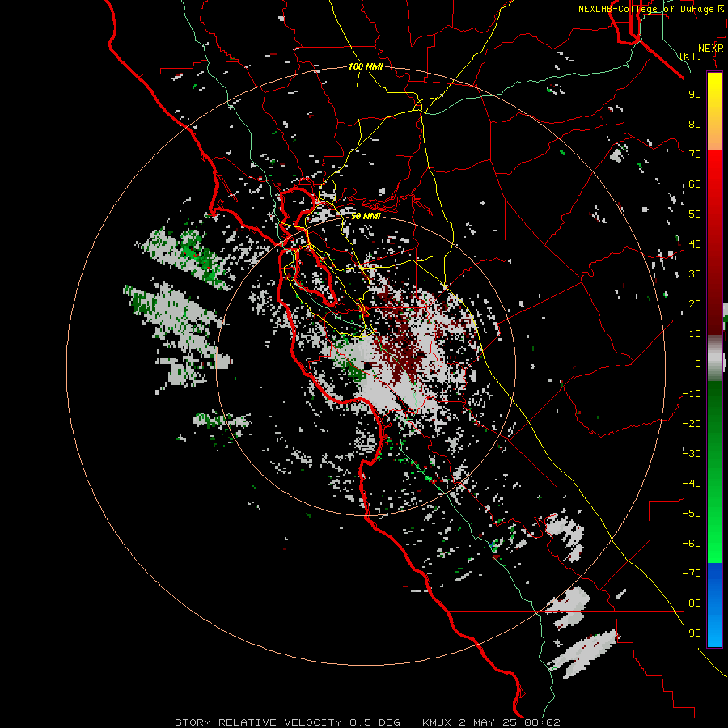Click the 00:02 timestamp in the caption

click(542, 722)
